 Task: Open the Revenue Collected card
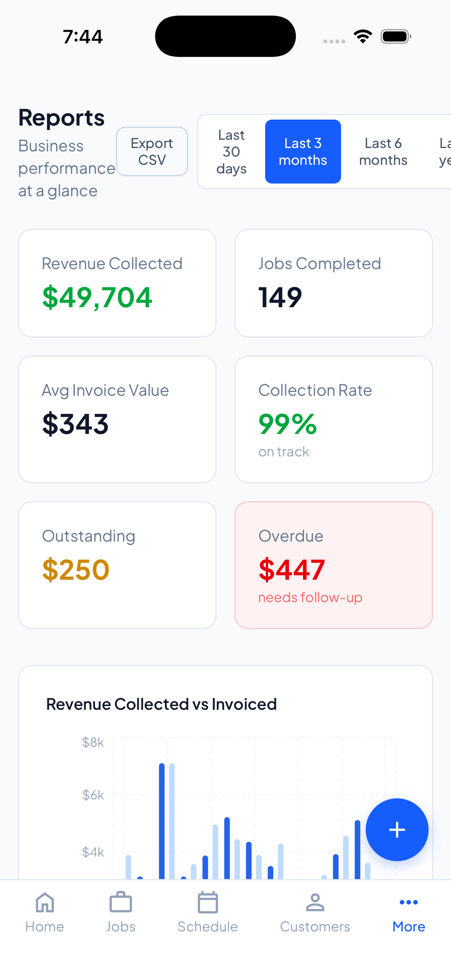117,283
